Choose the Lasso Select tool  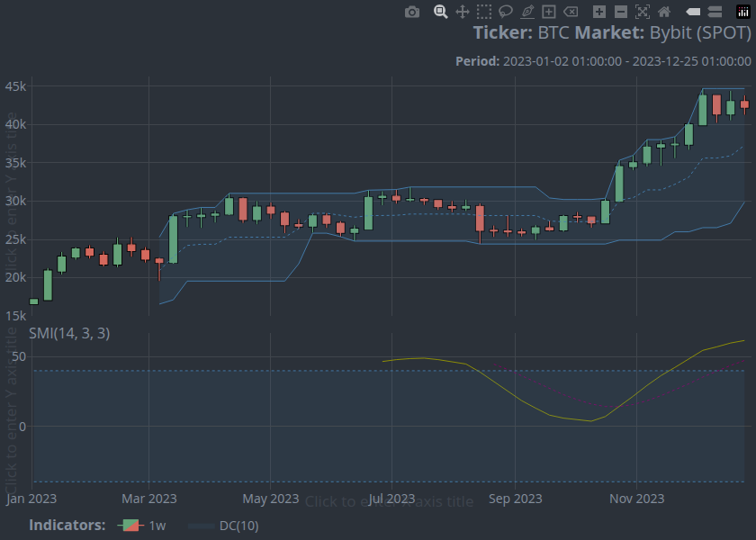[506, 12]
